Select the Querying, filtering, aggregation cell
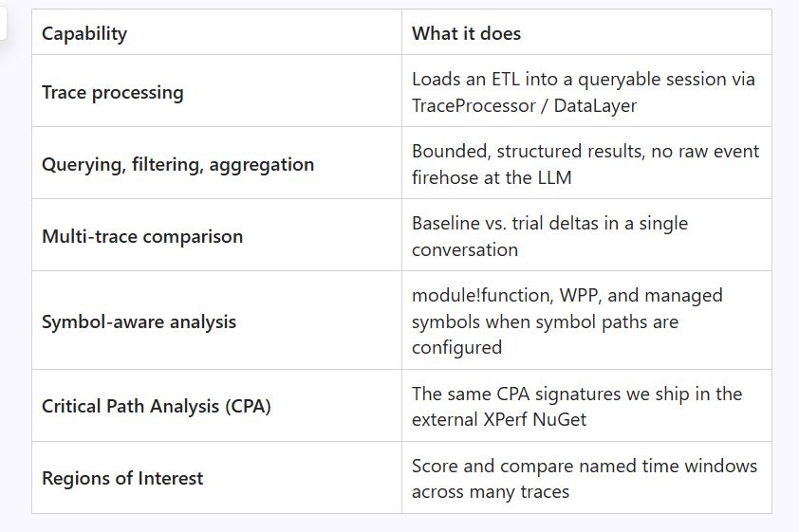Image resolution: width=799 pixels, height=532 pixels. point(216,163)
